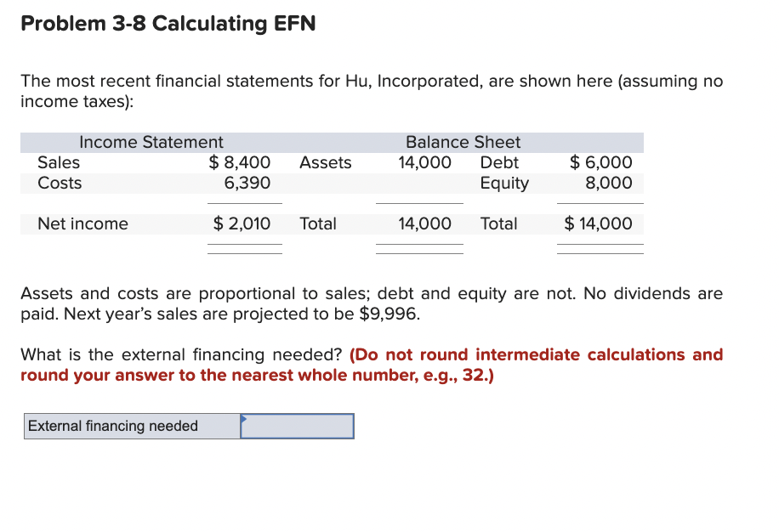The image size is (779, 532).
Task: Click the Net income row label
Action: point(82,224)
